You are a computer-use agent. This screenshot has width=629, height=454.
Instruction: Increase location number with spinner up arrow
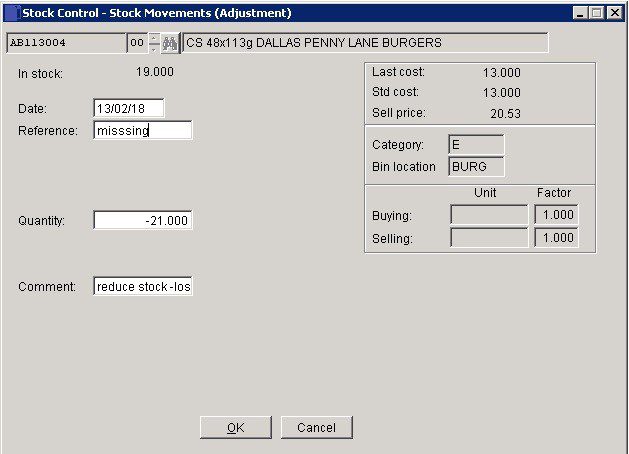pos(154,38)
